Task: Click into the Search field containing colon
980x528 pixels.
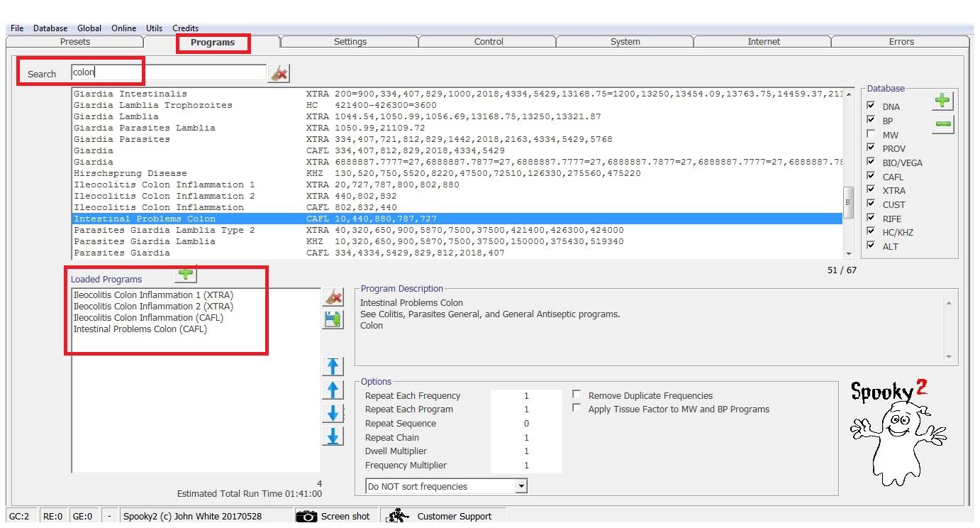Action: coord(169,72)
